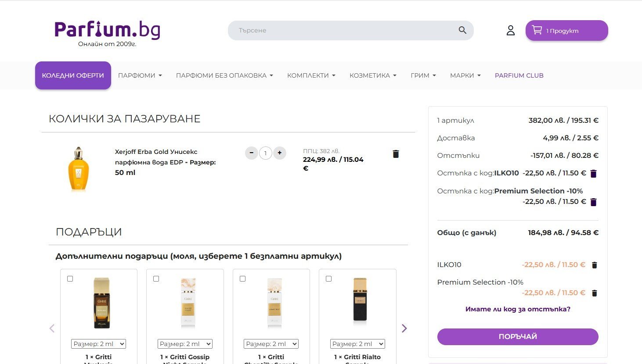Open size dropdown for first Gritti gift

point(98,344)
